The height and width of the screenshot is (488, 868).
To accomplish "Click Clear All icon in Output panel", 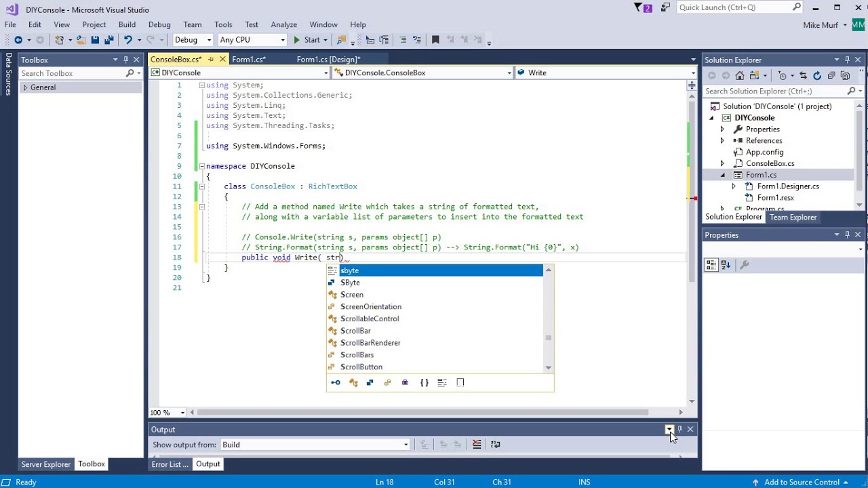I will pos(477,445).
